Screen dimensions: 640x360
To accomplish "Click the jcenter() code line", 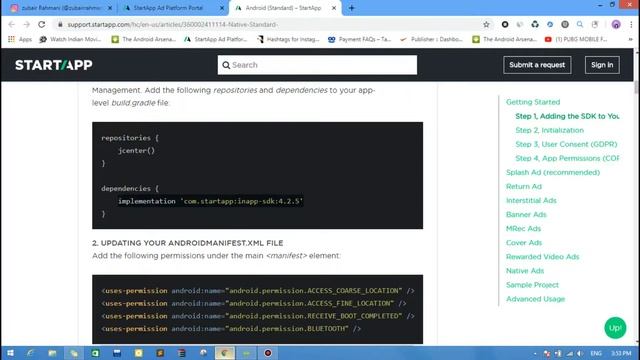I will point(136,151).
